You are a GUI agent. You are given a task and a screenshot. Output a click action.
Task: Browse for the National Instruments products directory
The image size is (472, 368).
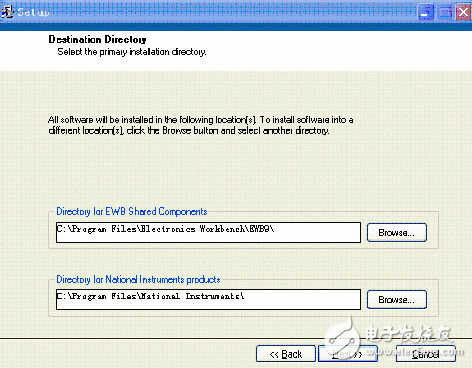pos(397,300)
